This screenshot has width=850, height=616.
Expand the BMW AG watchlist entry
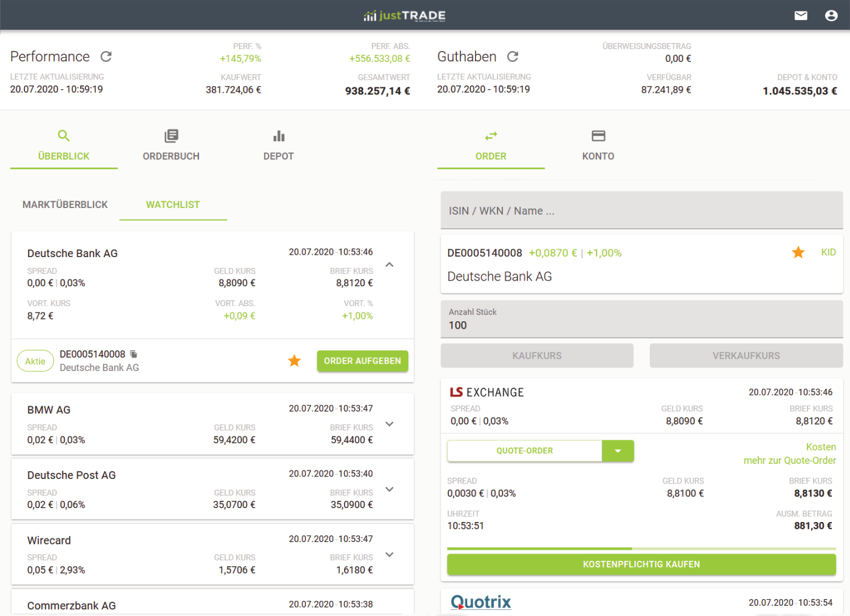[390, 424]
